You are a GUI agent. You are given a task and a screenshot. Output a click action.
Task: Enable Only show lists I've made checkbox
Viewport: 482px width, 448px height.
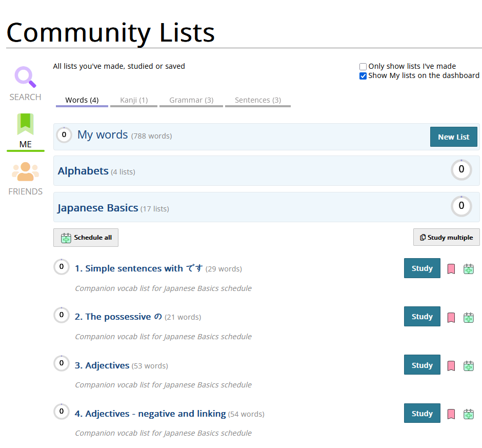click(363, 67)
